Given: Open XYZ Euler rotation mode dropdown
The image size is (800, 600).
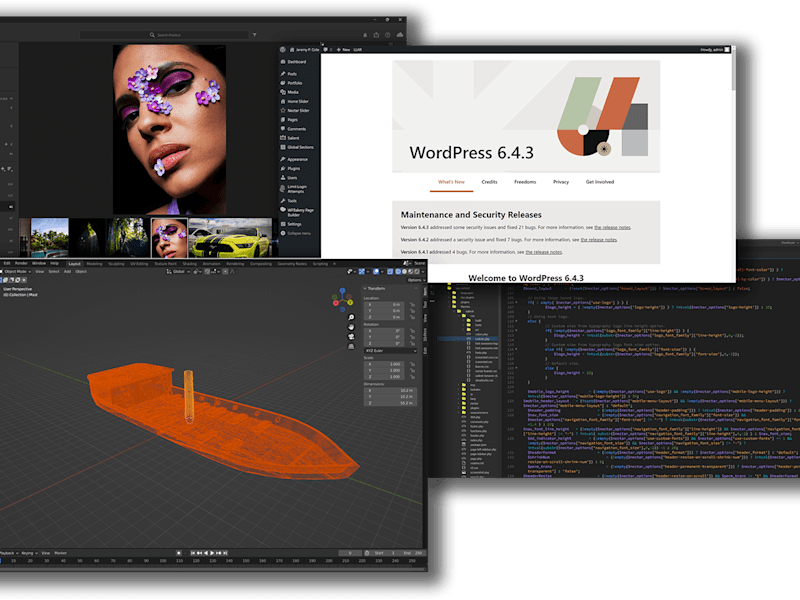Looking at the screenshot, I should (x=390, y=351).
